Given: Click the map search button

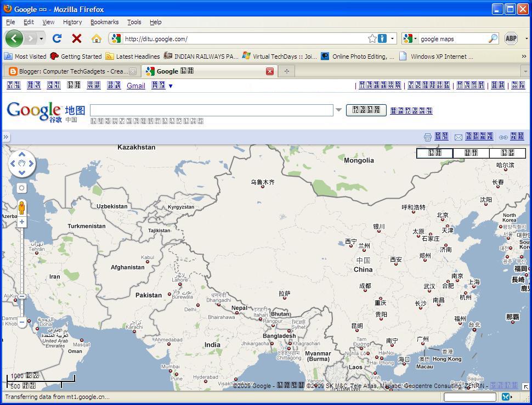Looking at the screenshot, I should coord(366,110).
